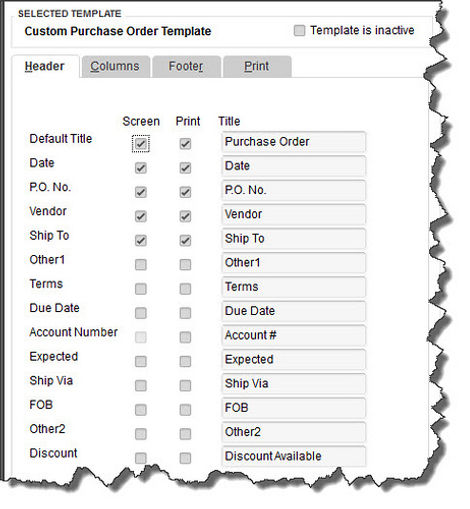Click the Header tab
This screenshot has height=509, width=470.
point(45,66)
